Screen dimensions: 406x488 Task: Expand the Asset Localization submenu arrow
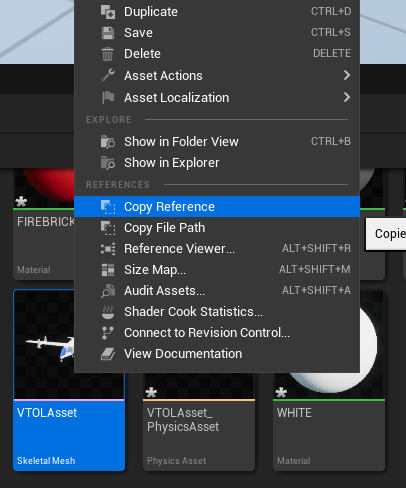pos(347,97)
